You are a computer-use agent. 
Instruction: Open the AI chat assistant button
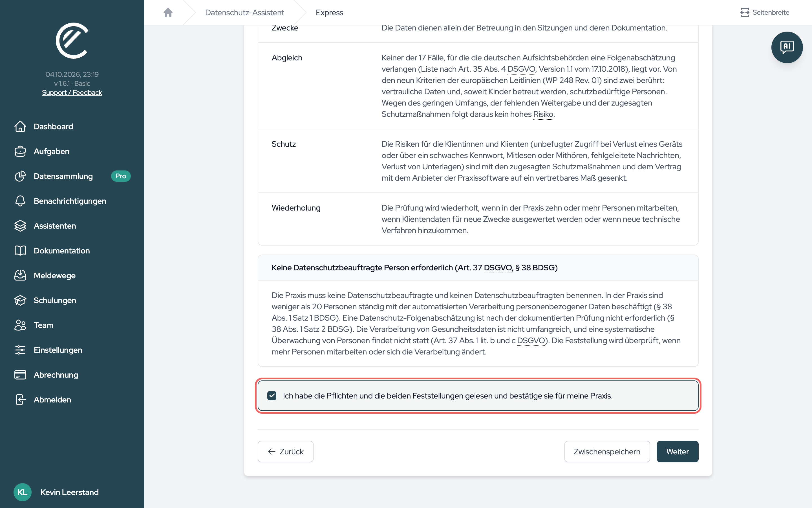click(787, 47)
